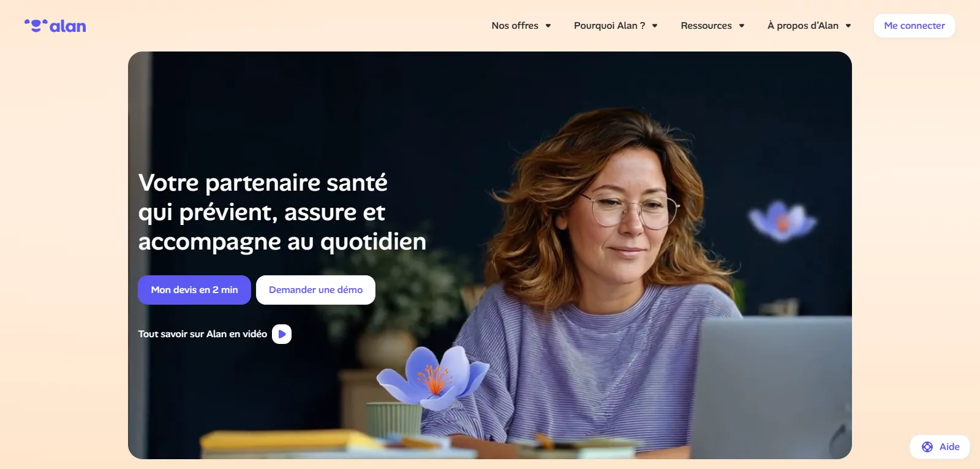Click the purple flower on the table

tap(432, 377)
